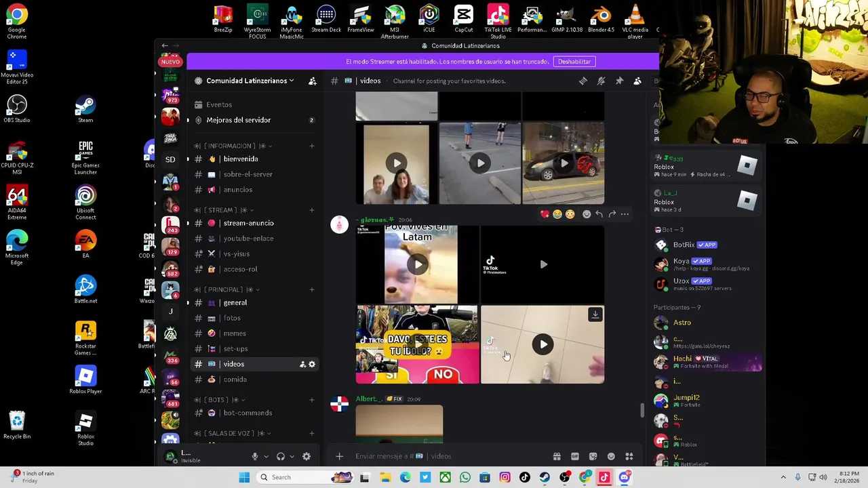Disable Streamer mode with Deshabilitar button
Screen dimensions: 868x488
pyautogui.click(x=574, y=62)
